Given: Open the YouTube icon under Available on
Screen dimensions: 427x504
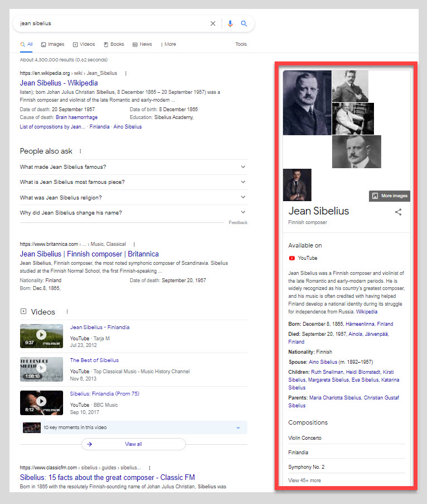Looking at the screenshot, I should 292,258.
